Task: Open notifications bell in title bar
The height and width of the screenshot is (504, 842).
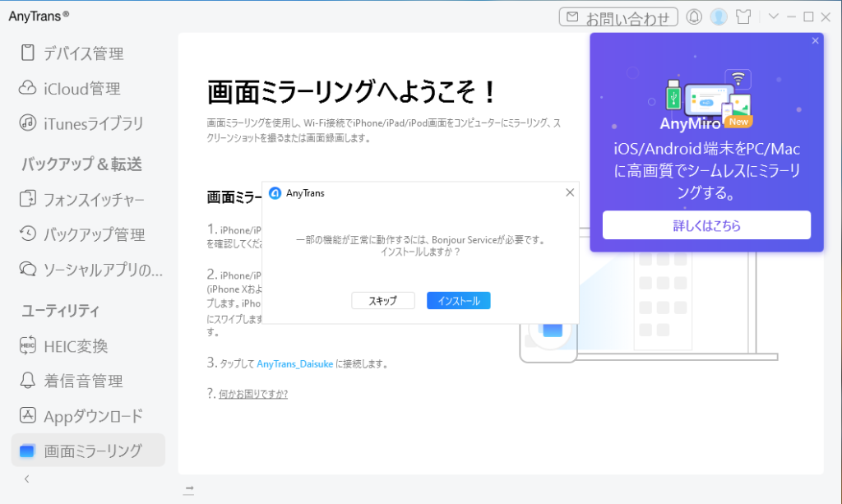Action: 694,17
